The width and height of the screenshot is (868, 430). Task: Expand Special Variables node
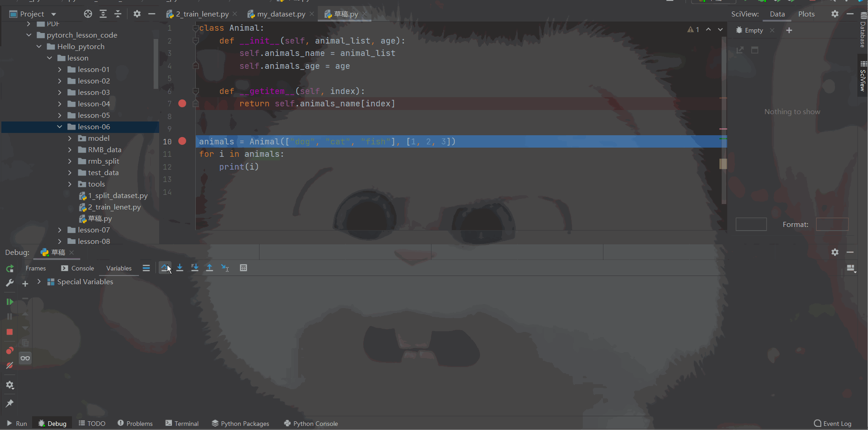(x=39, y=281)
